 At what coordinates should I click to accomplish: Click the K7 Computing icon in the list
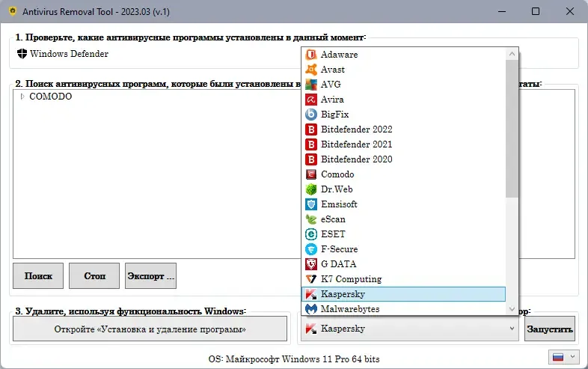pyautogui.click(x=311, y=279)
